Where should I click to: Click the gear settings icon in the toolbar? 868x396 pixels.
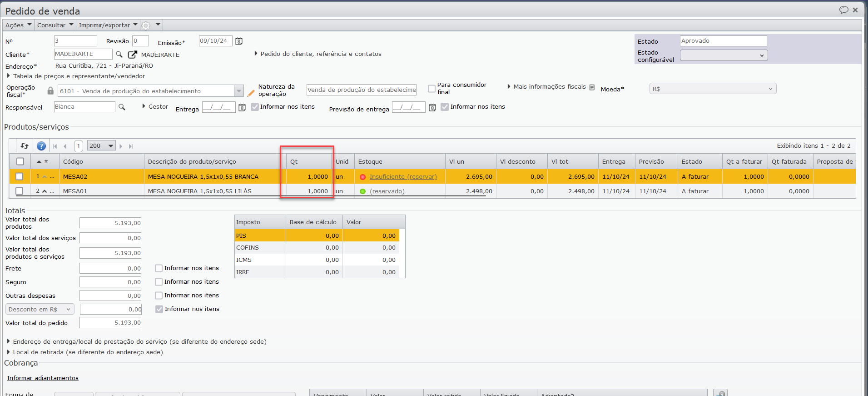(146, 25)
